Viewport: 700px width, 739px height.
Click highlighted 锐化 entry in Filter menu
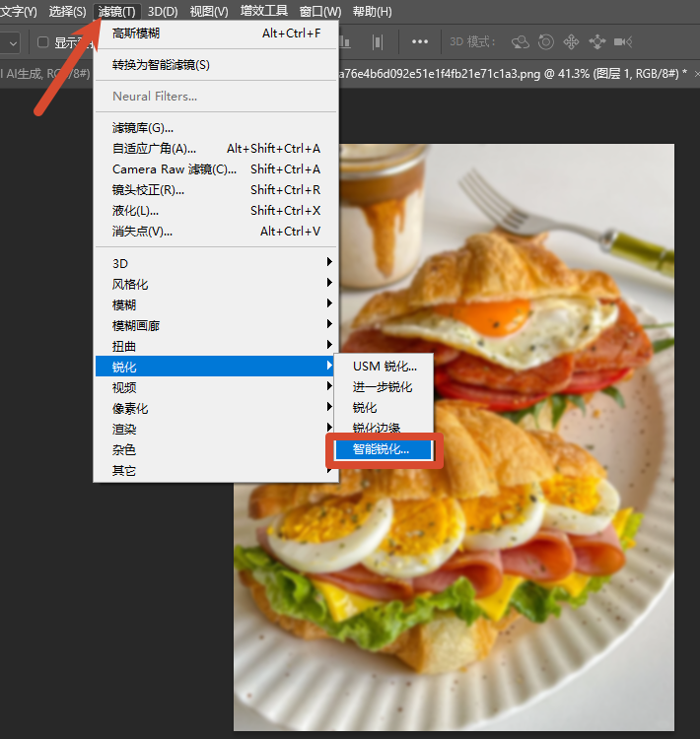[215, 367]
